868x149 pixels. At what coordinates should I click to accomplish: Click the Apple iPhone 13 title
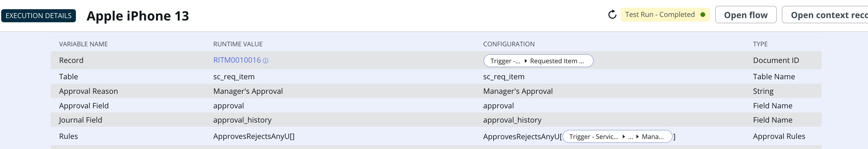(138, 16)
